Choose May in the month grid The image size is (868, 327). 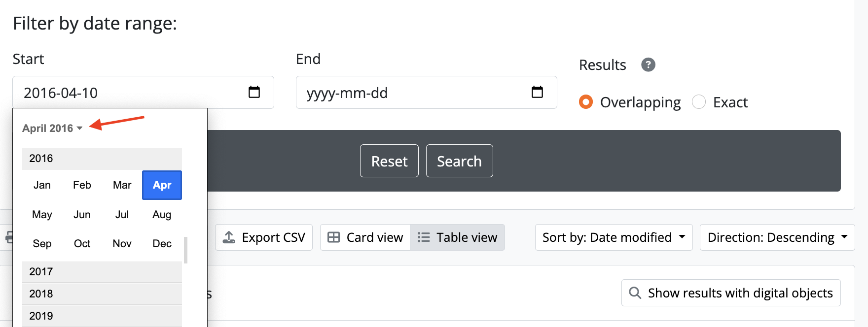point(42,215)
